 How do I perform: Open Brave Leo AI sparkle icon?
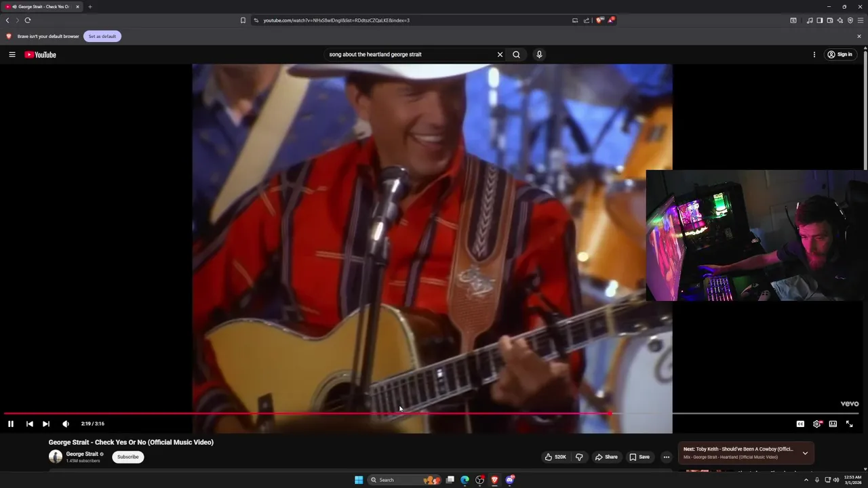pyautogui.click(x=840, y=20)
